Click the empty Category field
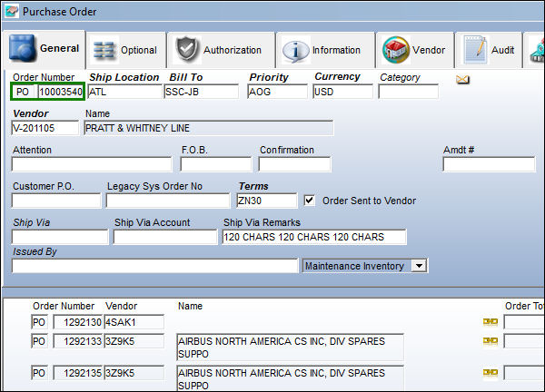 click(409, 92)
